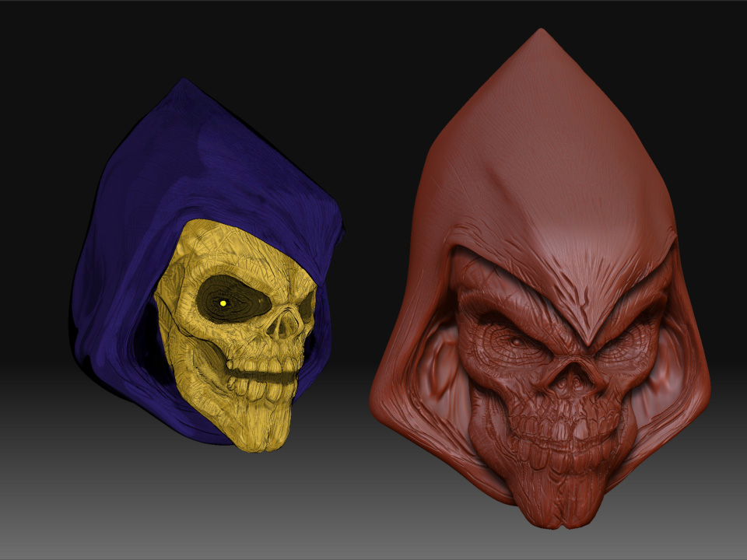This screenshot has height=560, width=747.
Task: Click the glowing yellow eye dot
Action: click(x=223, y=303)
